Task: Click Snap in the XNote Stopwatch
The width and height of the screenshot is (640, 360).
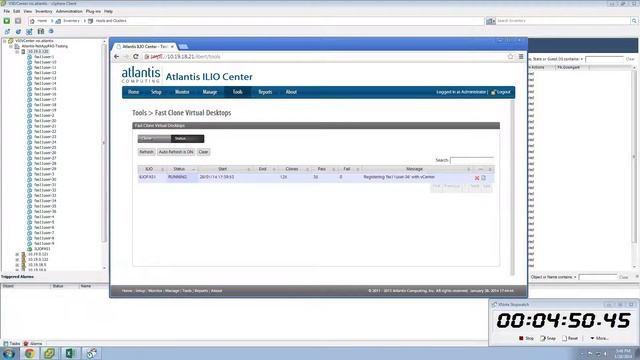Action: (548, 338)
